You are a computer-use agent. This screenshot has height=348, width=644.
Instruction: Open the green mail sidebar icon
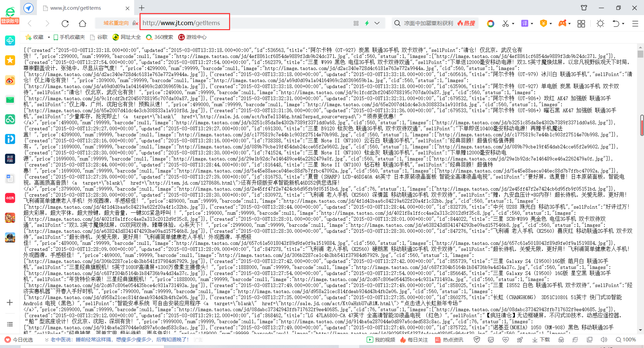[10, 100]
